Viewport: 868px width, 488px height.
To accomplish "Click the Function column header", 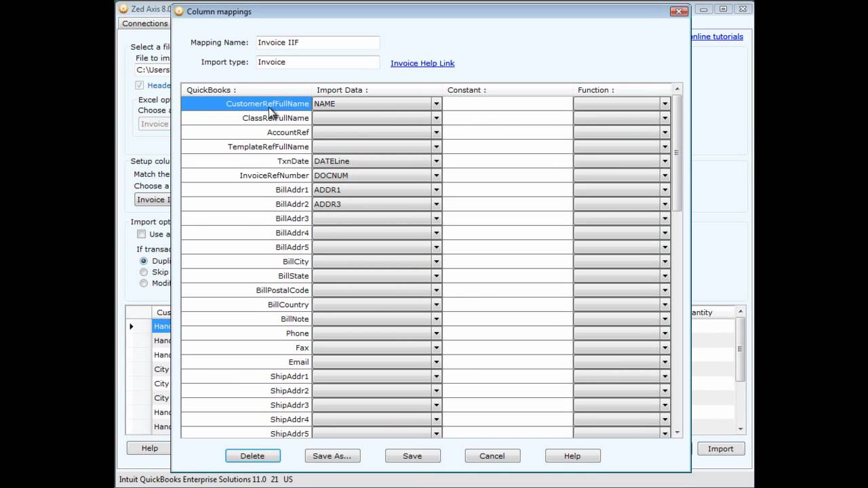I will pos(622,89).
